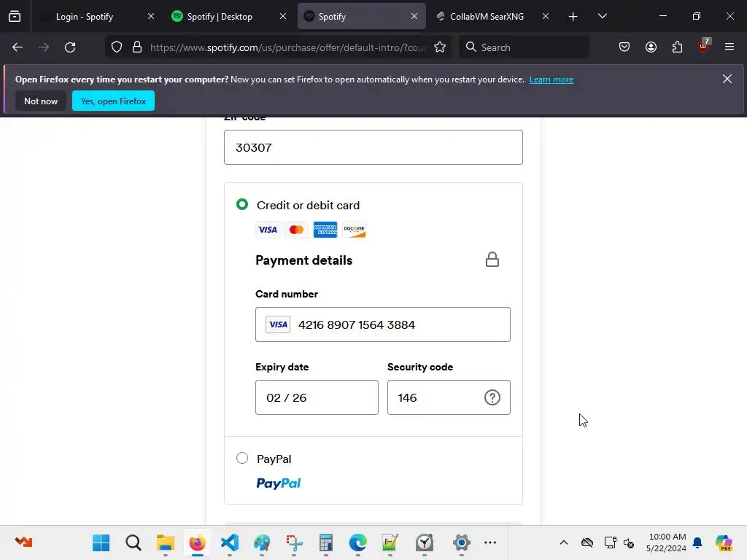Select Credit or debit card option
Screen dimensions: 747x560
click(242, 205)
